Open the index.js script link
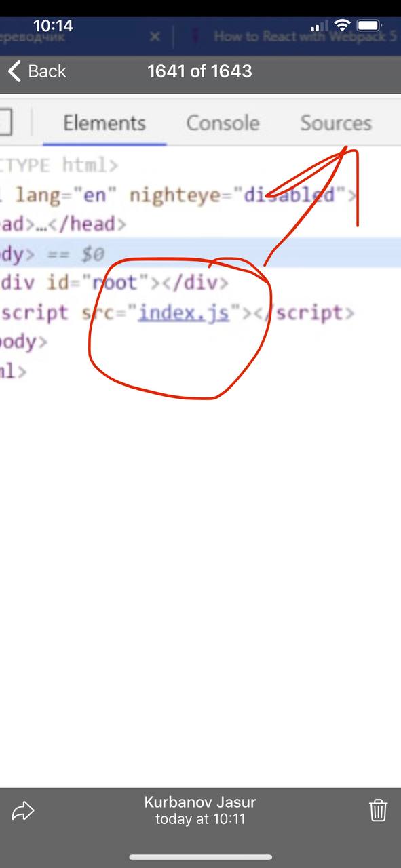The width and height of the screenshot is (401, 868). [x=183, y=313]
